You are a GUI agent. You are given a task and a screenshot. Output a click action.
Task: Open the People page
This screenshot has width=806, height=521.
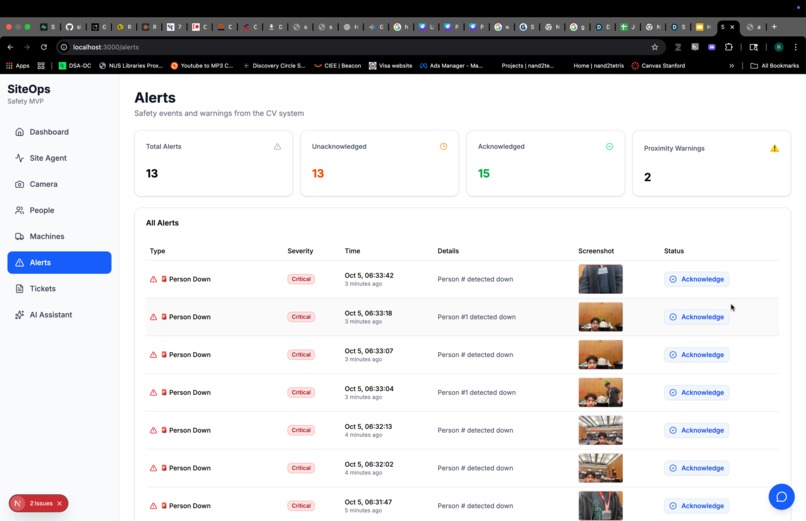click(59, 210)
